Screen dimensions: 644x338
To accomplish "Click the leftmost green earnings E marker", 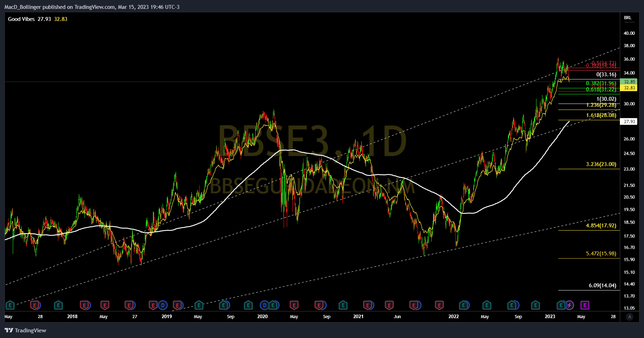I will coord(10,305).
